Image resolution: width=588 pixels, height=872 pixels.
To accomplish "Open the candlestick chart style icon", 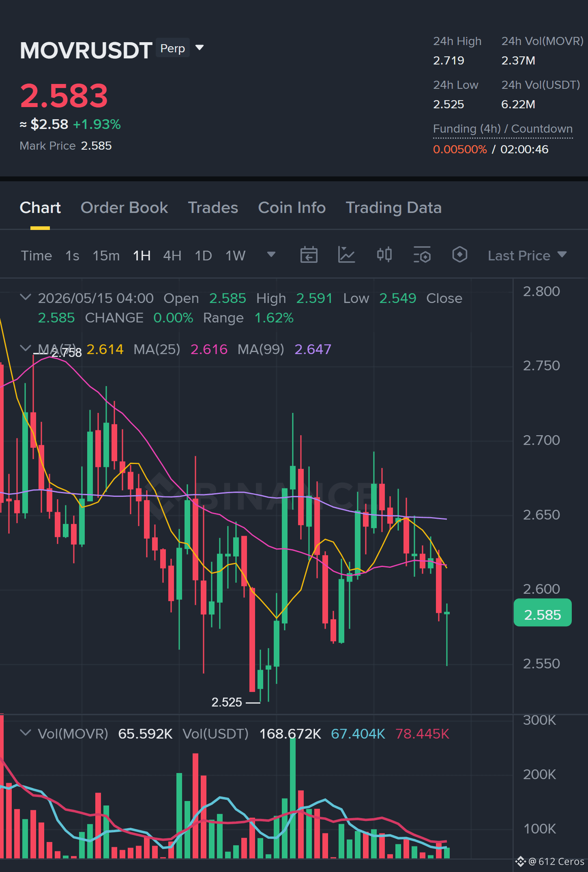I will click(384, 255).
